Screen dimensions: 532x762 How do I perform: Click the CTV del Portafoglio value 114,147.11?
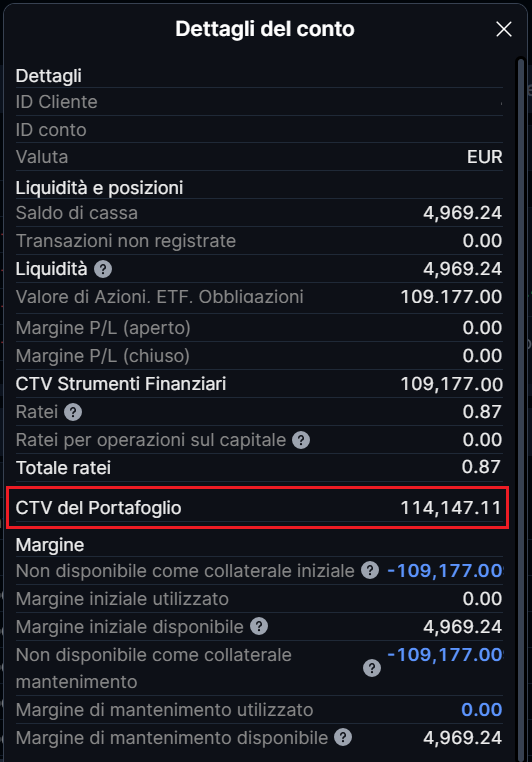(450, 508)
